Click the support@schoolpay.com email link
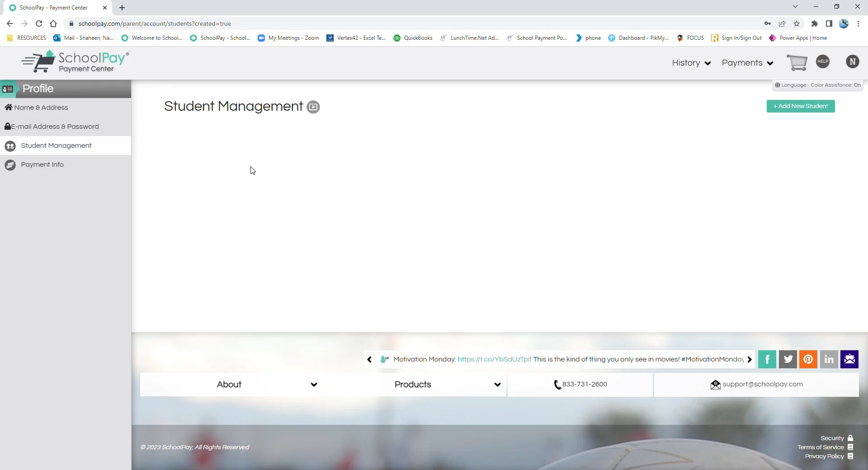 tap(763, 384)
